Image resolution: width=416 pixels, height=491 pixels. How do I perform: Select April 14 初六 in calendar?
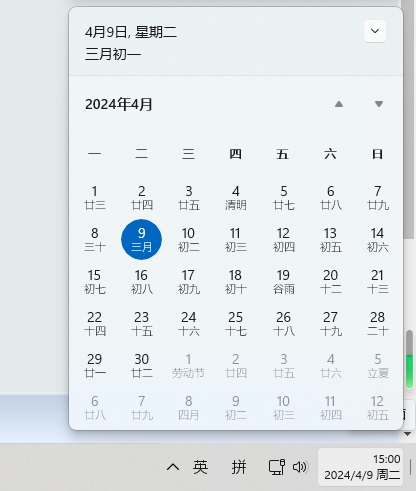coord(377,240)
